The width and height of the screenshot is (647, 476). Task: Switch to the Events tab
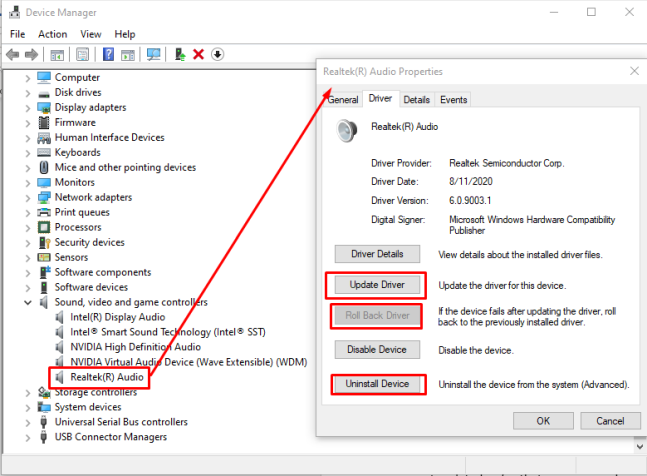click(453, 100)
